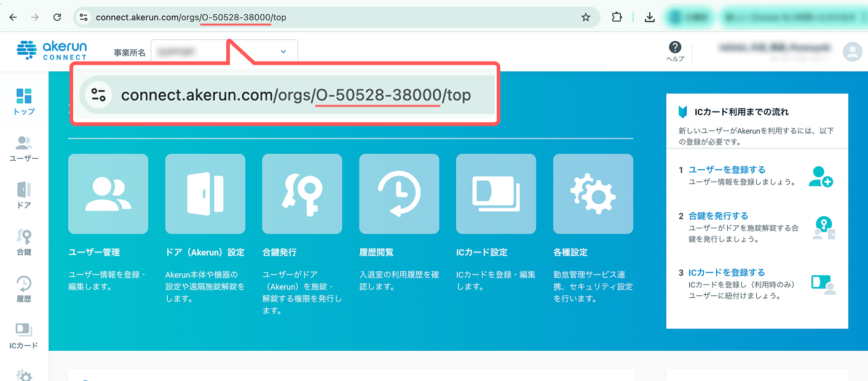Click the ICカード利用までの流れ title text

click(741, 112)
